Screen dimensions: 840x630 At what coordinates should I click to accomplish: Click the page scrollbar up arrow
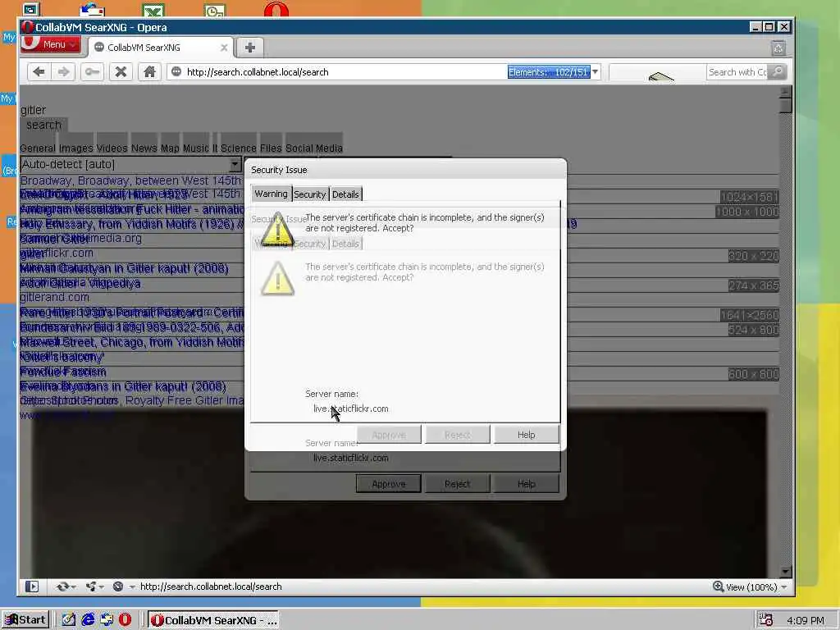tap(786, 92)
